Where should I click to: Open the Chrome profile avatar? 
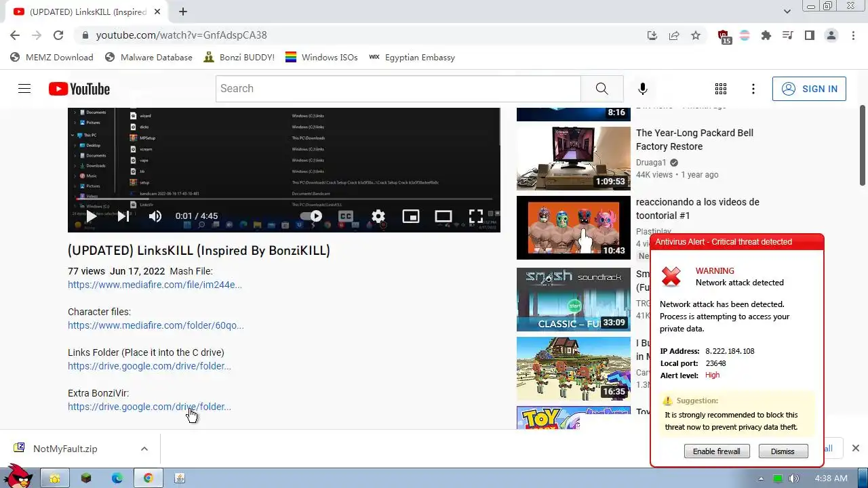click(x=831, y=35)
